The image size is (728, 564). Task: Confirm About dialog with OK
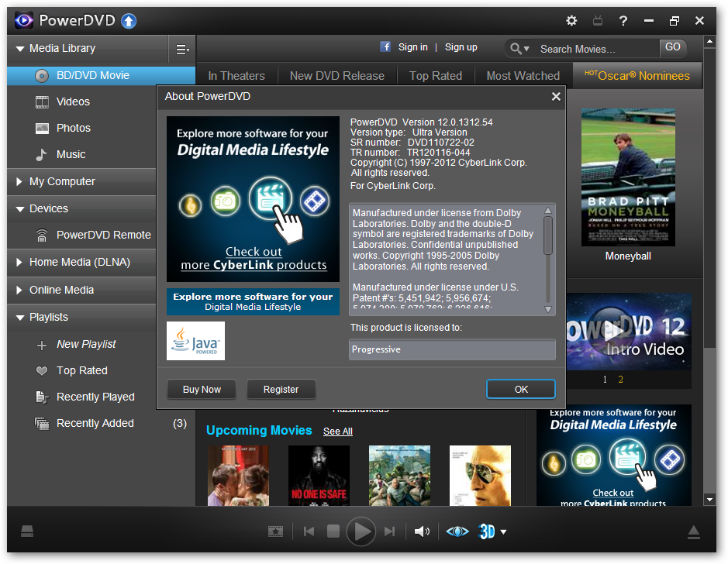coord(521,389)
